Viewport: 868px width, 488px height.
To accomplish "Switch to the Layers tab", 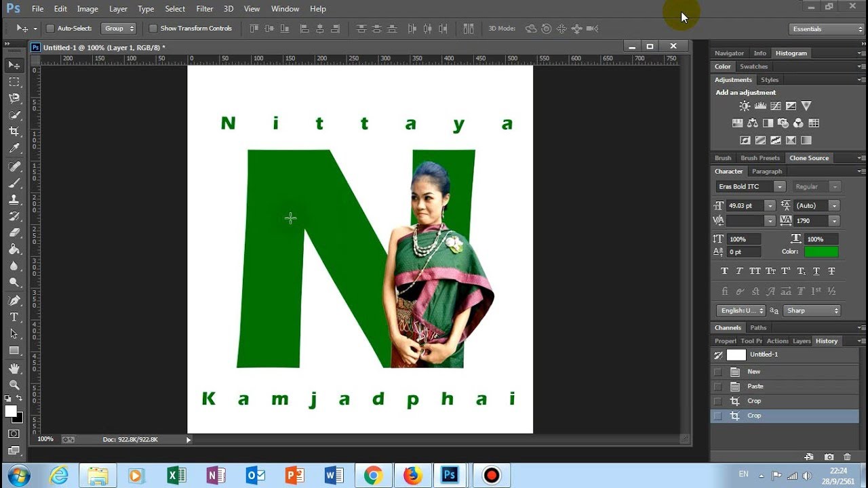I will click(x=802, y=341).
